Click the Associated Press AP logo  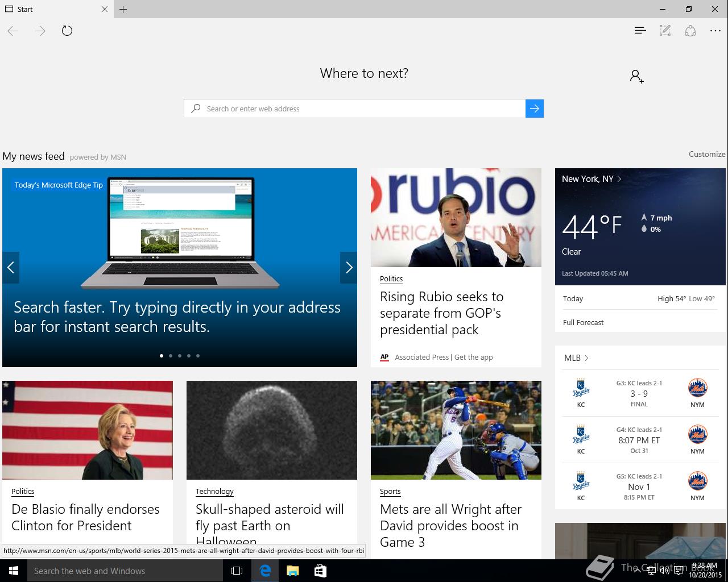[384, 357]
